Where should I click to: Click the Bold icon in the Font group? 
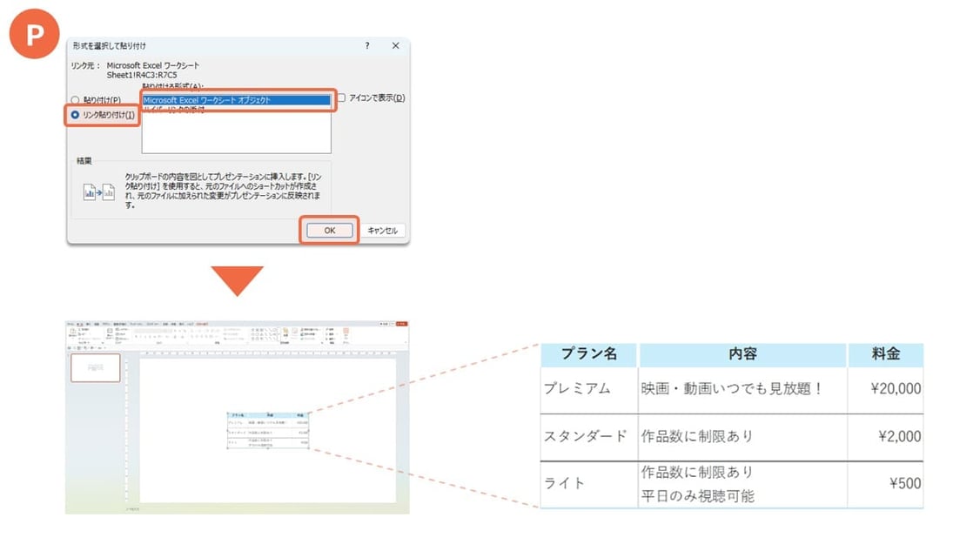tap(137, 336)
